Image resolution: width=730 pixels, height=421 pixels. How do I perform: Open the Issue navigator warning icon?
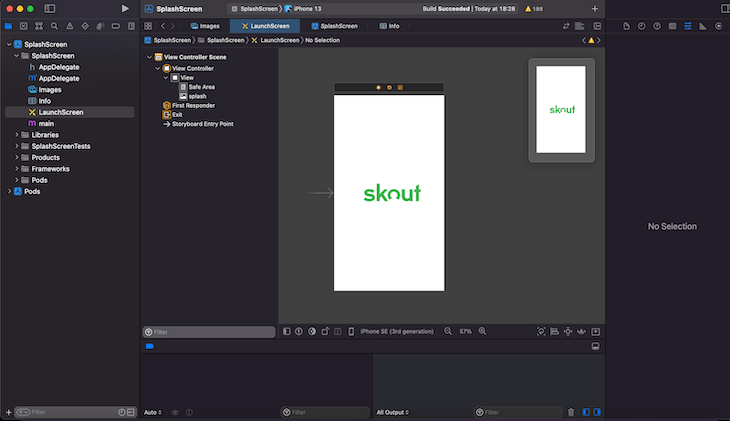(x=70, y=26)
